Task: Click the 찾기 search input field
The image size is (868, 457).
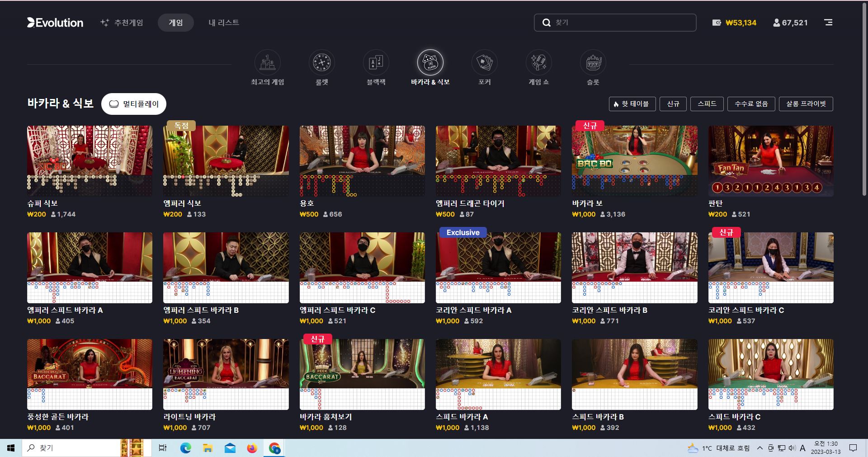Action: tap(615, 23)
